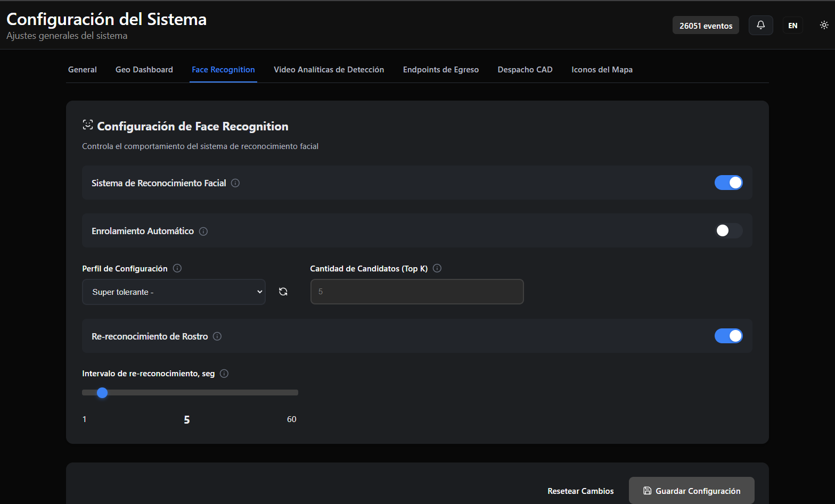Disable the Sistema de Reconocimiento Facial switch

click(728, 183)
